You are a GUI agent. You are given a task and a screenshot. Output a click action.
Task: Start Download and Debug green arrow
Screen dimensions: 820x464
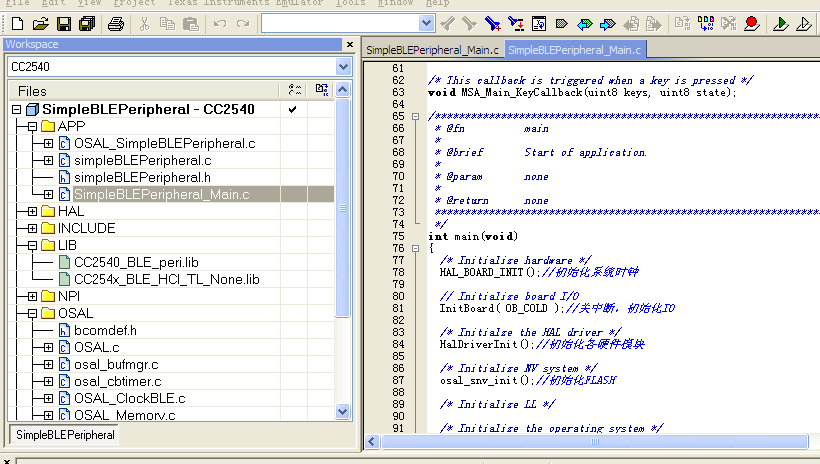[x=781, y=24]
